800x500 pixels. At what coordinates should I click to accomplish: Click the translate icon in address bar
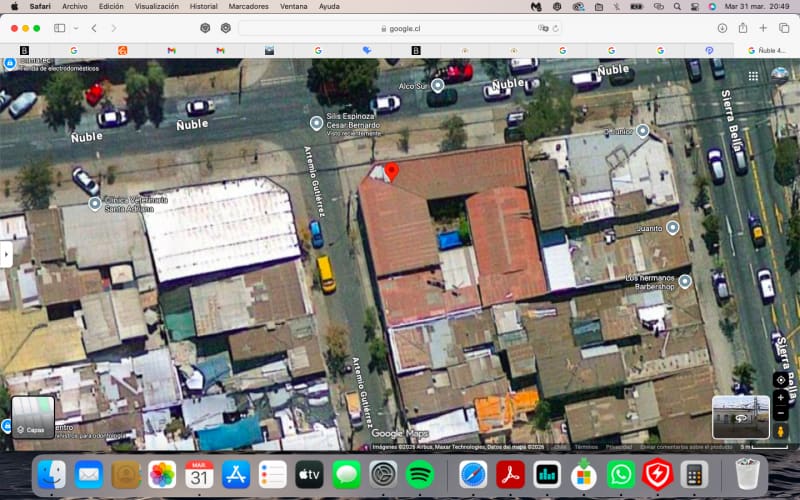click(x=543, y=29)
